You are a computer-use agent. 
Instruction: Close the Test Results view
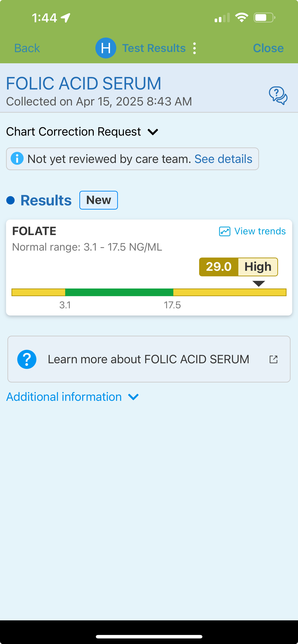pyautogui.click(x=268, y=48)
